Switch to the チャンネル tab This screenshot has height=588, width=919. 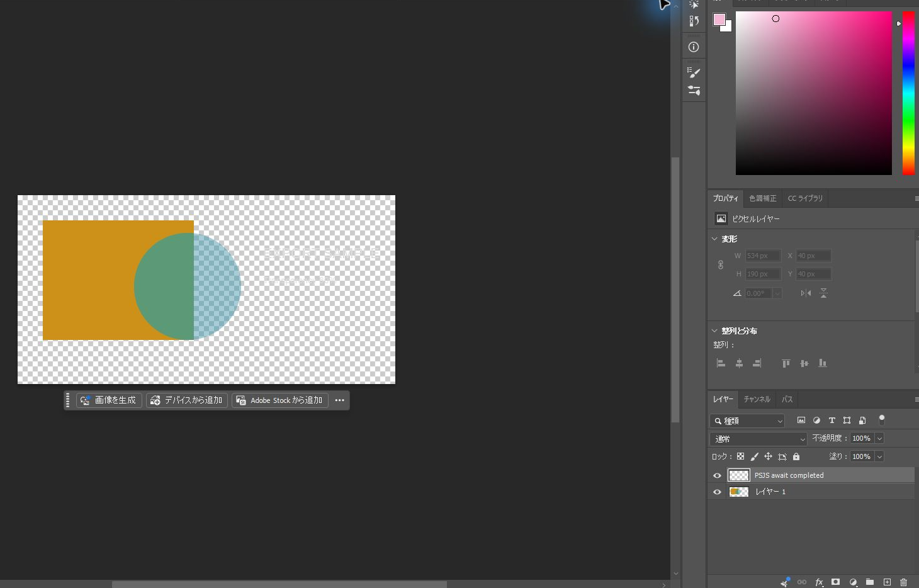757,399
